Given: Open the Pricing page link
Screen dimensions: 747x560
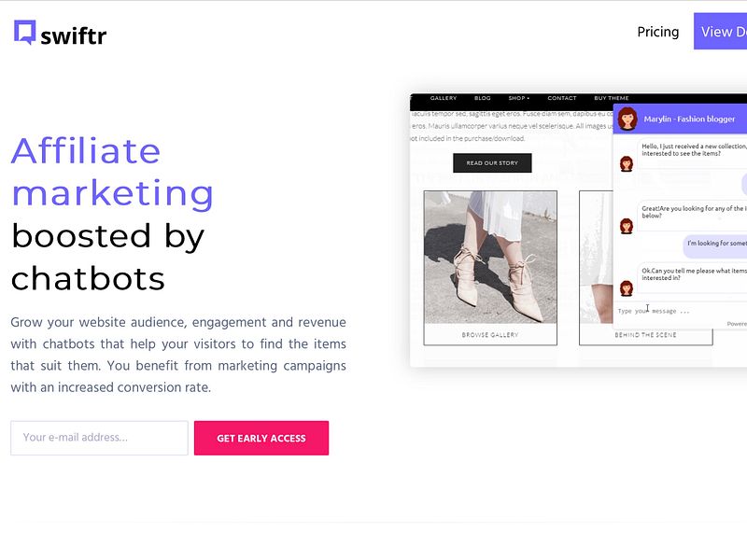Looking at the screenshot, I should click(x=658, y=32).
